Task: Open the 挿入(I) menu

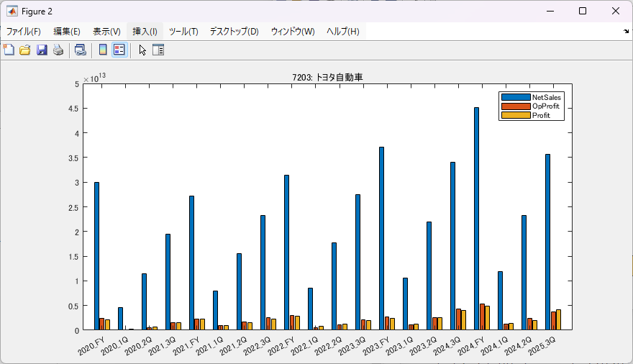Action: [x=145, y=32]
